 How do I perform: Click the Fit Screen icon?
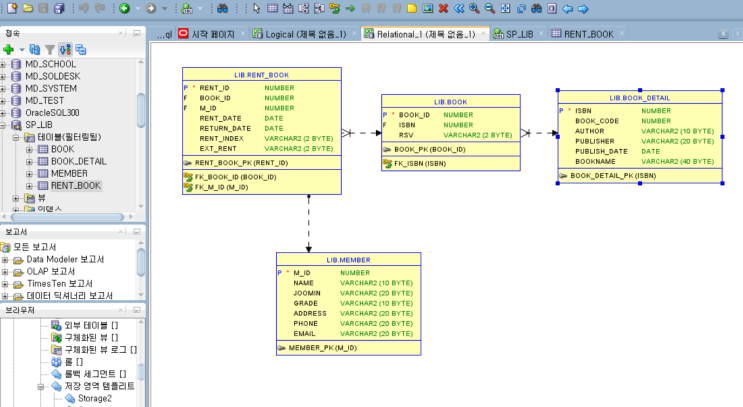[506, 8]
